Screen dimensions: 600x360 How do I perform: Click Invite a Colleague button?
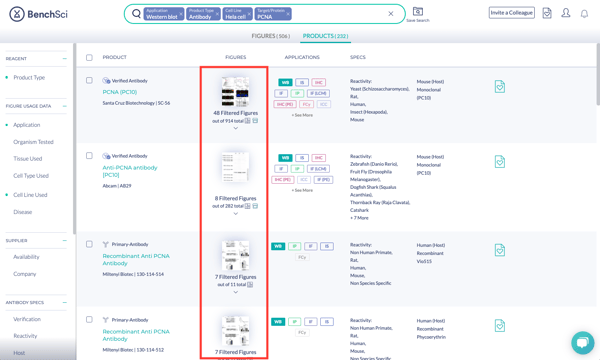tap(512, 13)
